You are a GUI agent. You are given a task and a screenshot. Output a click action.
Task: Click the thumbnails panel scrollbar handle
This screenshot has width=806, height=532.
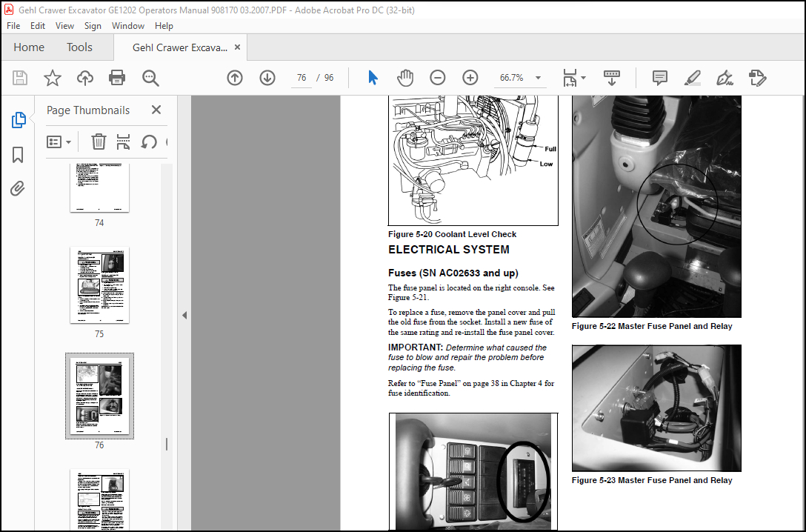[167, 445]
